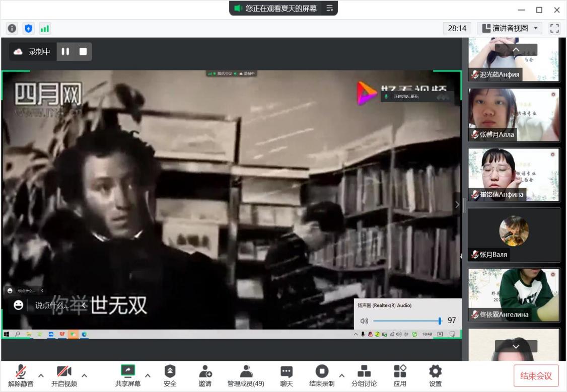The width and height of the screenshot is (567, 392).
Task: Click the 结束会议 end meeting button
Action: (x=536, y=375)
